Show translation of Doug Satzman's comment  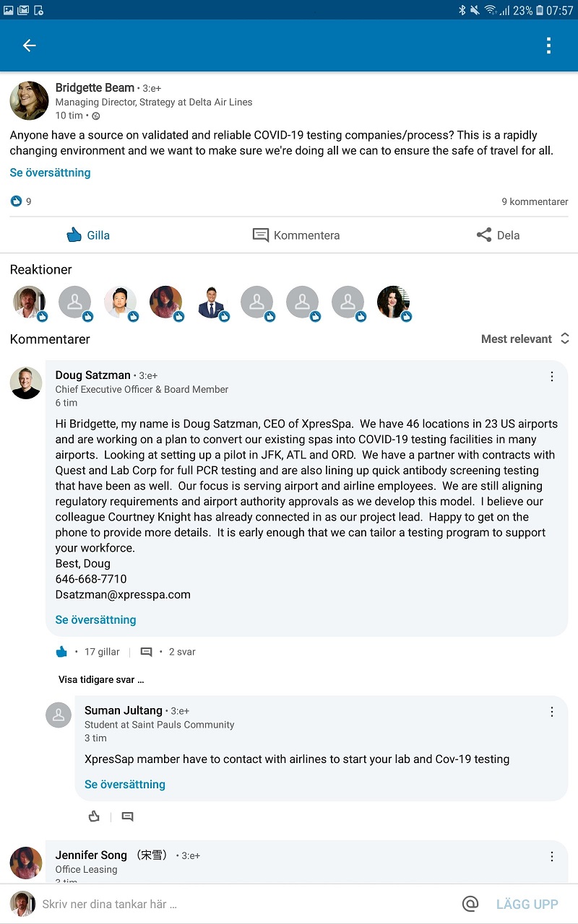pos(96,619)
